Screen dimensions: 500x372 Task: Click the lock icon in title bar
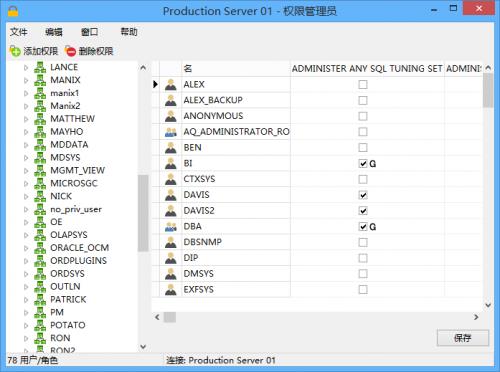[13, 11]
